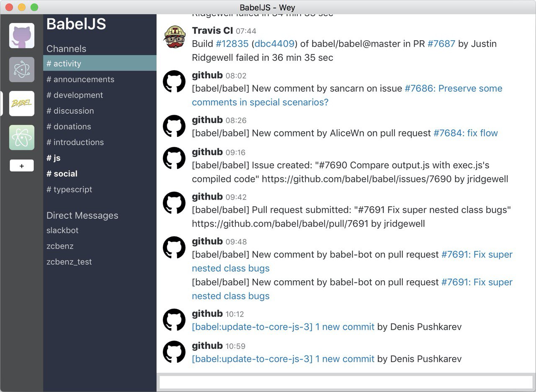Open 10:59 babel:update-to-core-js-3 commit link
This screenshot has width=536, height=392.
pyautogui.click(x=283, y=359)
